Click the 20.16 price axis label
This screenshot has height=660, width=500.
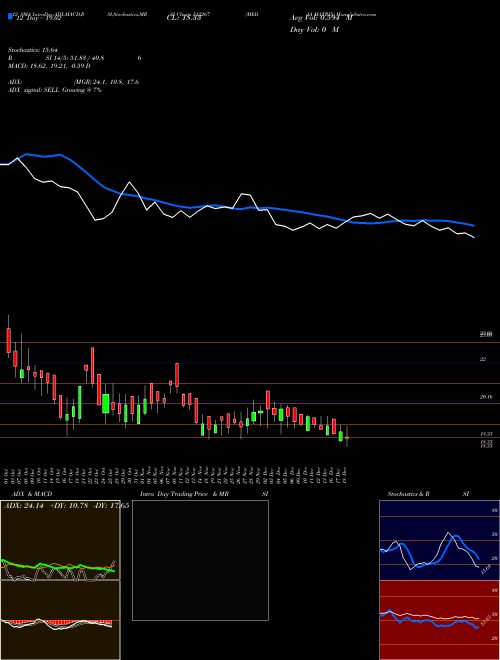[x=486, y=397]
